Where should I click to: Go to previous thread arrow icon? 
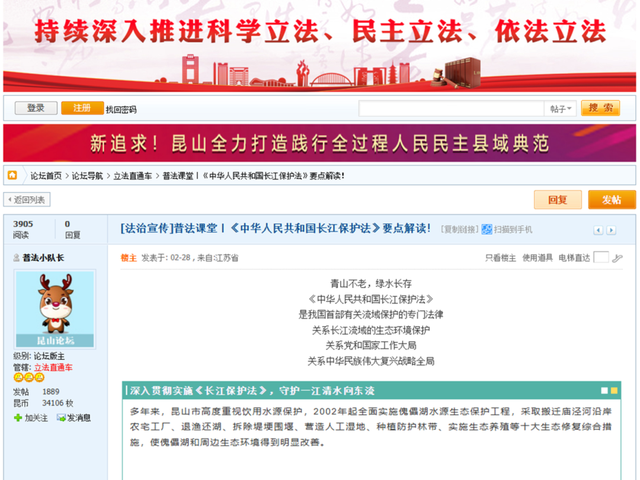597,229
